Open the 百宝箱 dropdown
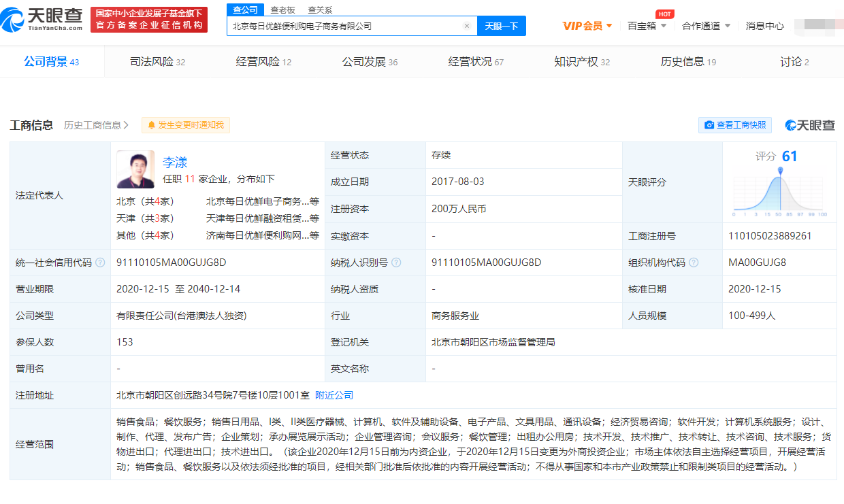The image size is (844, 504). pos(647,26)
